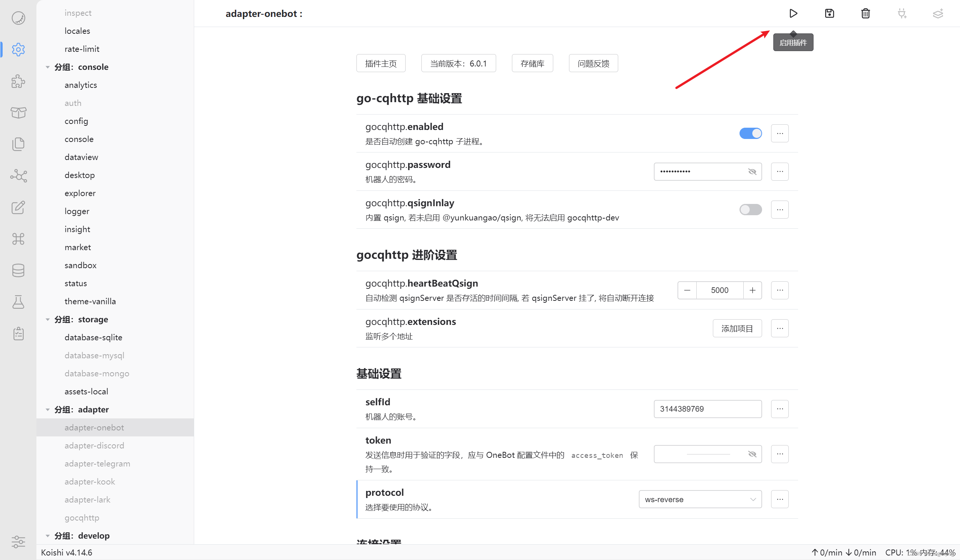
Task: Select database-sqlite in plugin tree
Action: click(x=93, y=337)
